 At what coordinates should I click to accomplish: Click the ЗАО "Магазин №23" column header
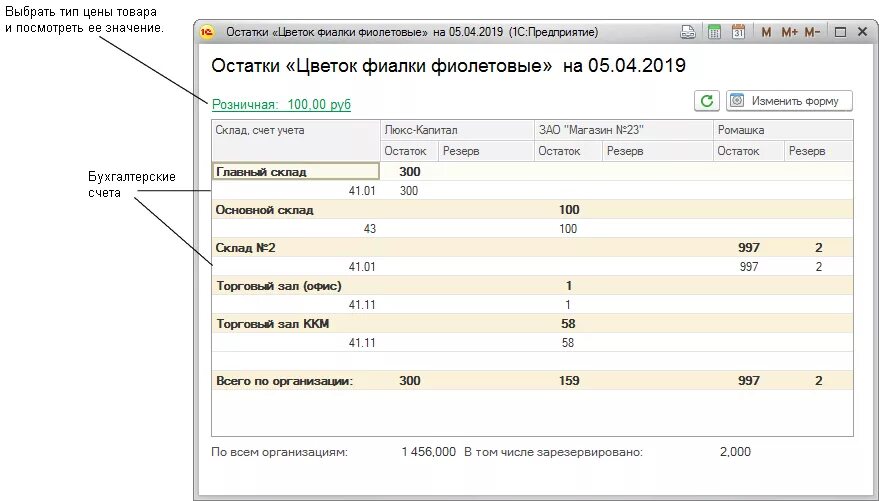(x=624, y=130)
